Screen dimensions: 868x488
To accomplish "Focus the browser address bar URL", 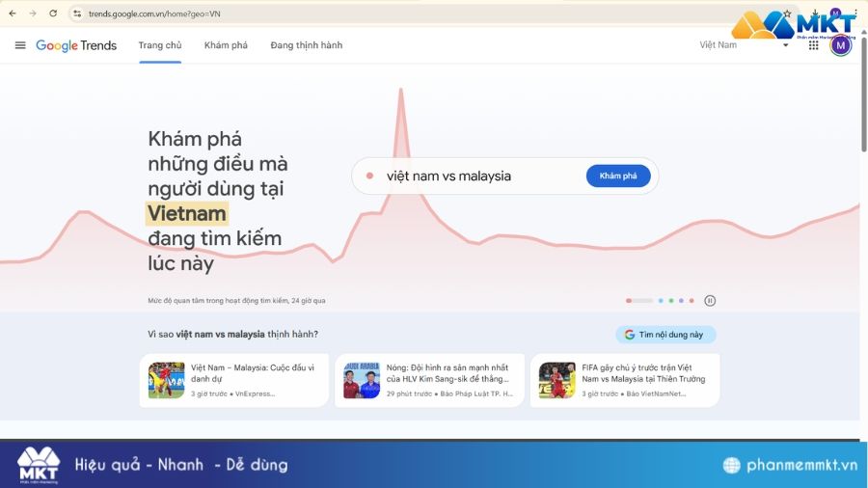I will pyautogui.click(x=154, y=14).
